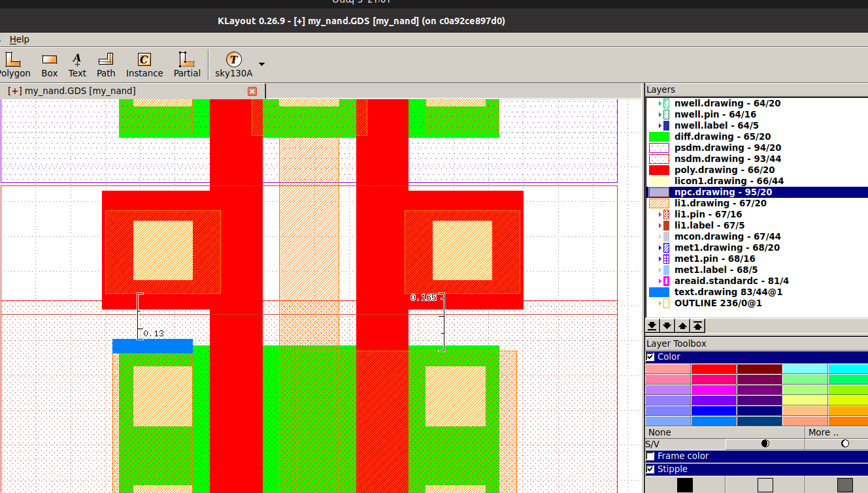This screenshot has height=493, width=868.
Task: Switch to the my_nand.GDS layout tab
Action: pos(72,91)
